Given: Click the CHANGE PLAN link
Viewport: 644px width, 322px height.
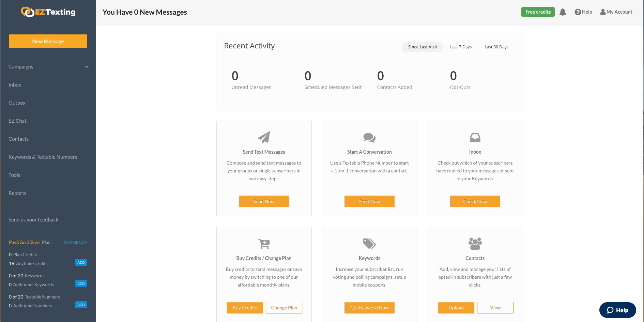Looking at the screenshot, I should click(x=75, y=243).
